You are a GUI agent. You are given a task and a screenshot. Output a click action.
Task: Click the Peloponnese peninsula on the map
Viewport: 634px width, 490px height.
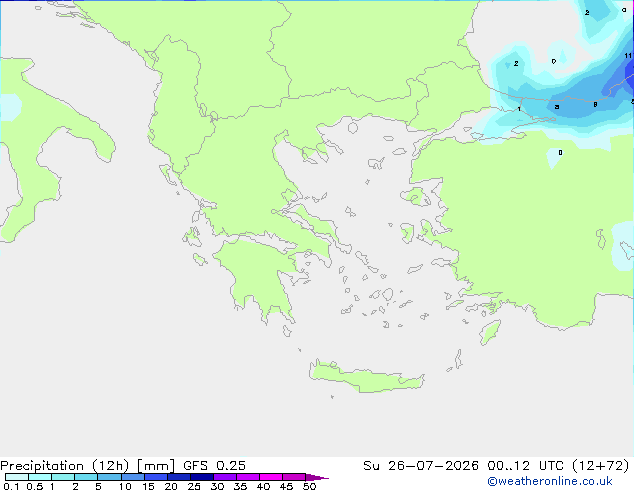261,275
